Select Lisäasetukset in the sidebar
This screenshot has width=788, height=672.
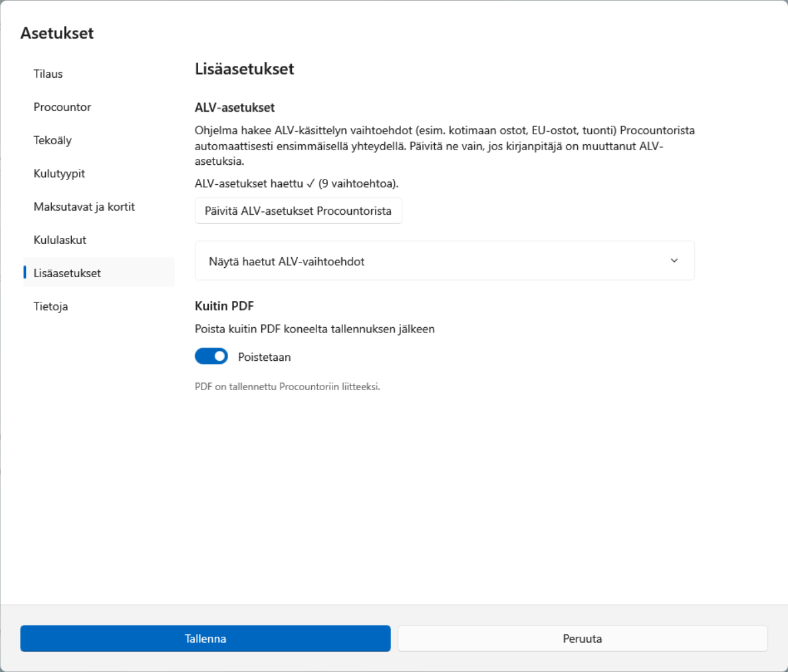tap(99, 273)
